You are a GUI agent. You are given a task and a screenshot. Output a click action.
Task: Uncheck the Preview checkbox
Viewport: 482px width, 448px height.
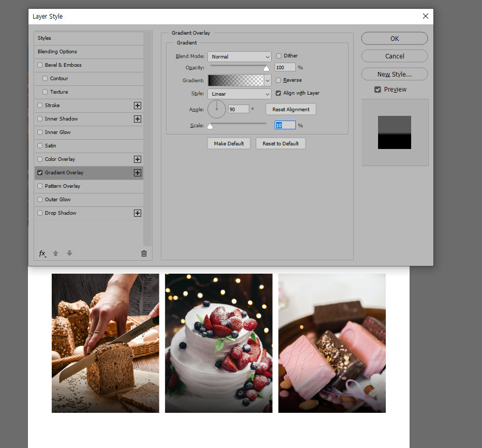[378, 89]
